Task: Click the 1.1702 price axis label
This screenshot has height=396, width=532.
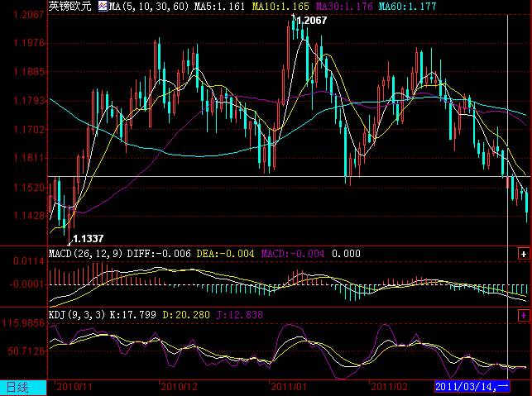Action: [29, 130]
